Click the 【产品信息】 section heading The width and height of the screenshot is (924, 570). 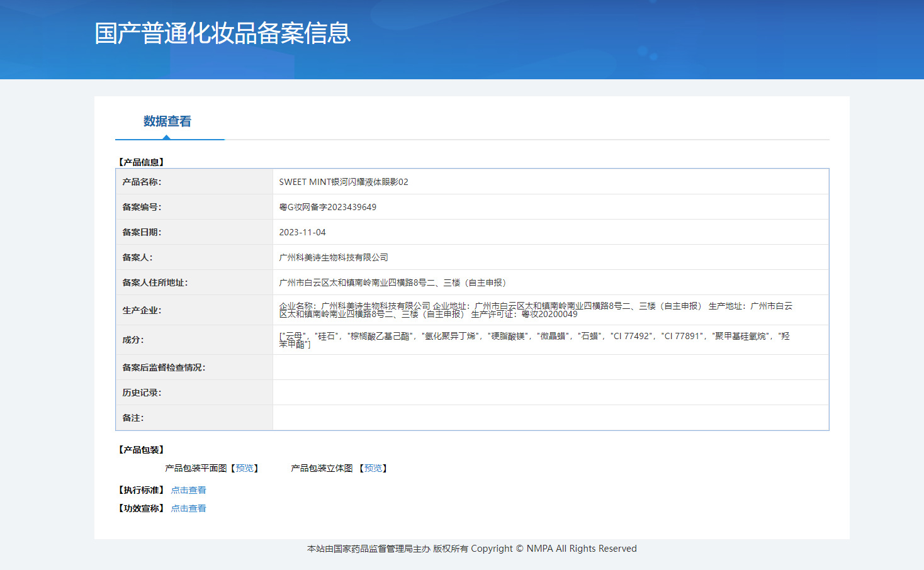(141, 162)
